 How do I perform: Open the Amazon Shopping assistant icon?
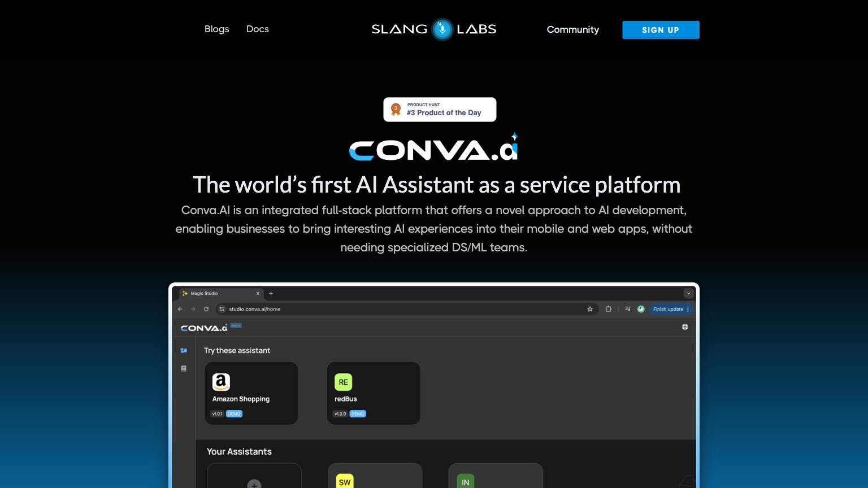click(x=222, y=382)
